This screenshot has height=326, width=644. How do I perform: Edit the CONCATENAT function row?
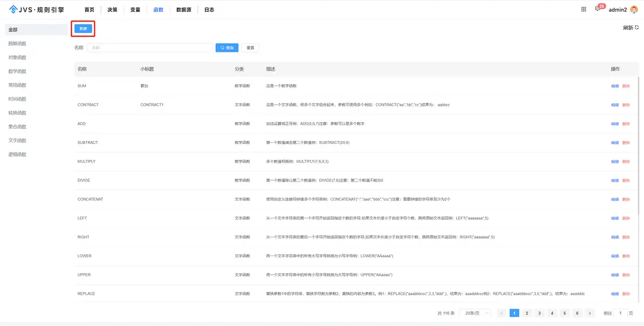pos(615,199)
